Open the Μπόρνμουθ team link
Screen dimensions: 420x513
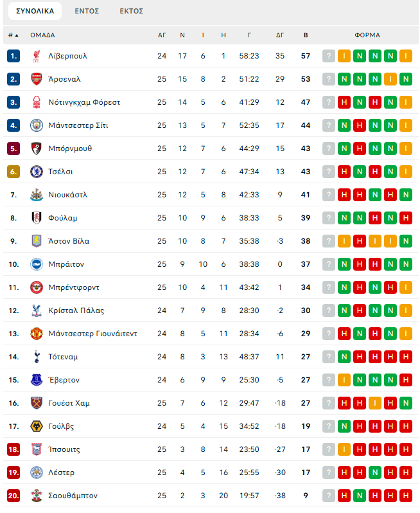point(70,148)
